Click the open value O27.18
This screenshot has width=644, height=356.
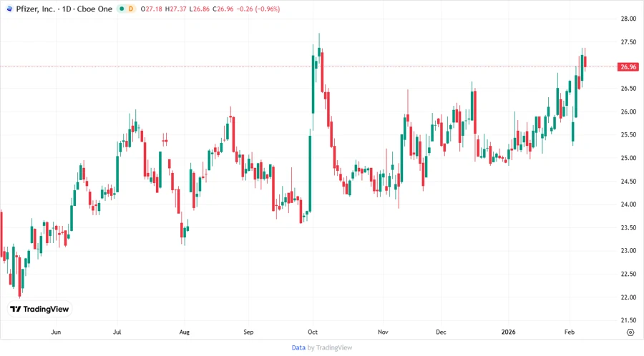(151, 9)
